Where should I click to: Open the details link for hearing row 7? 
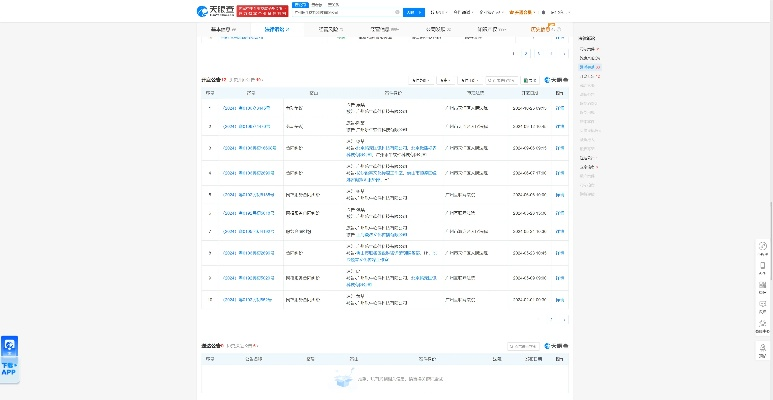pos(560,232)
